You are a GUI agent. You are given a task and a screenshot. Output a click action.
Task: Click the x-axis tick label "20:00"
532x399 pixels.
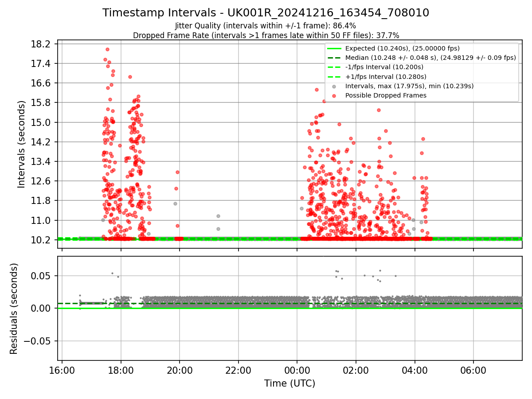click(180, 371)
